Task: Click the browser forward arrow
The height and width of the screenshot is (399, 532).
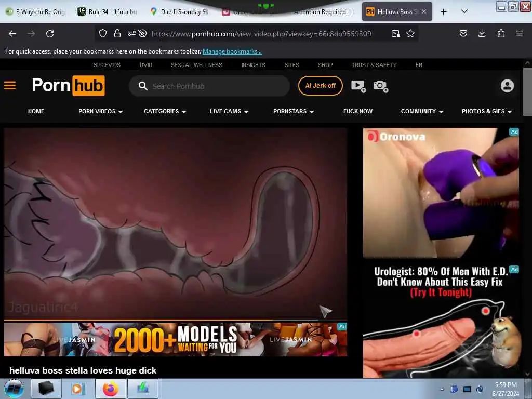Action: coord(31,34)
